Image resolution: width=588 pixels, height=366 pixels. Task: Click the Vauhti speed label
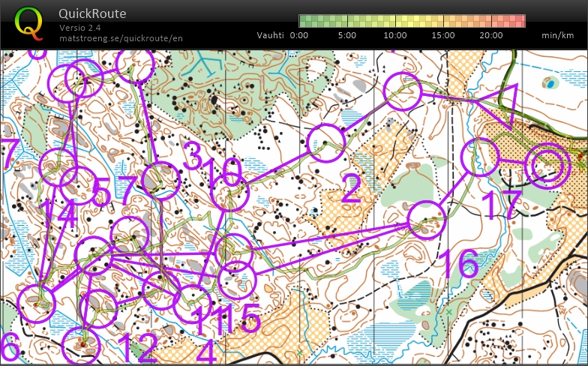(x=270, y=35)
